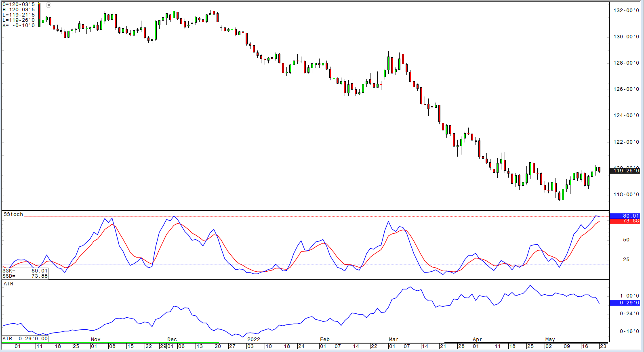Click the current price tag 119-26'0 on the price axis
Screen dimensions: 644x352
coord(625,171)
